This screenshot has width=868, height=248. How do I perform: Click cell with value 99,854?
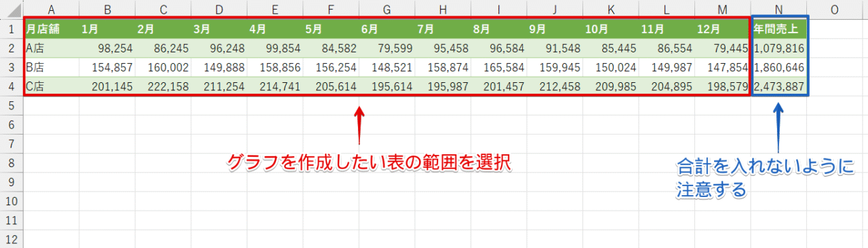point(275,48)
